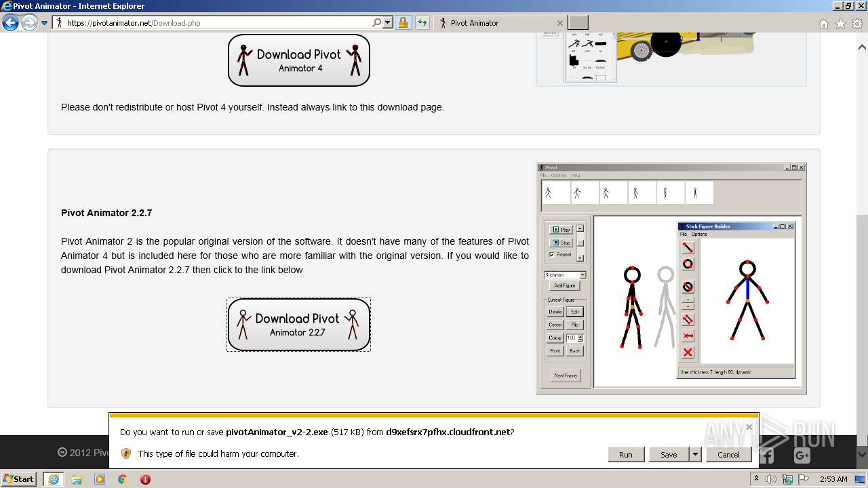Open the Facebook footer icon
868x488 pixels.
point(767,456)
